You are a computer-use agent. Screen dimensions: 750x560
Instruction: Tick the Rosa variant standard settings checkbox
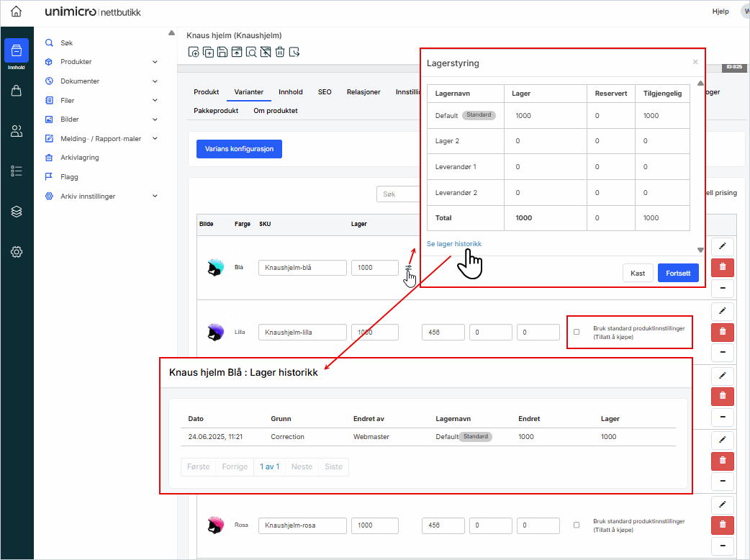click(x=577, y=525)
